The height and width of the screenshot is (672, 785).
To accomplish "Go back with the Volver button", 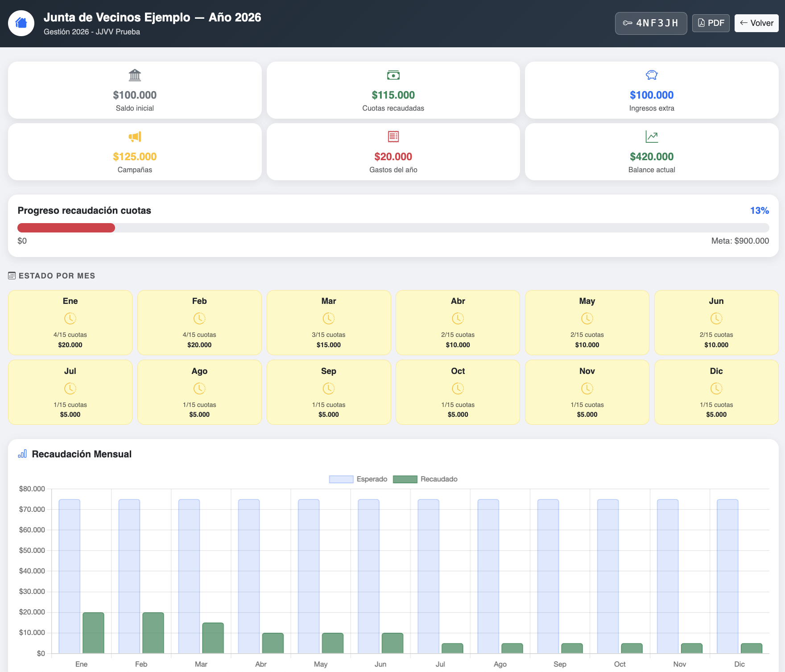I will pos(756,23).
